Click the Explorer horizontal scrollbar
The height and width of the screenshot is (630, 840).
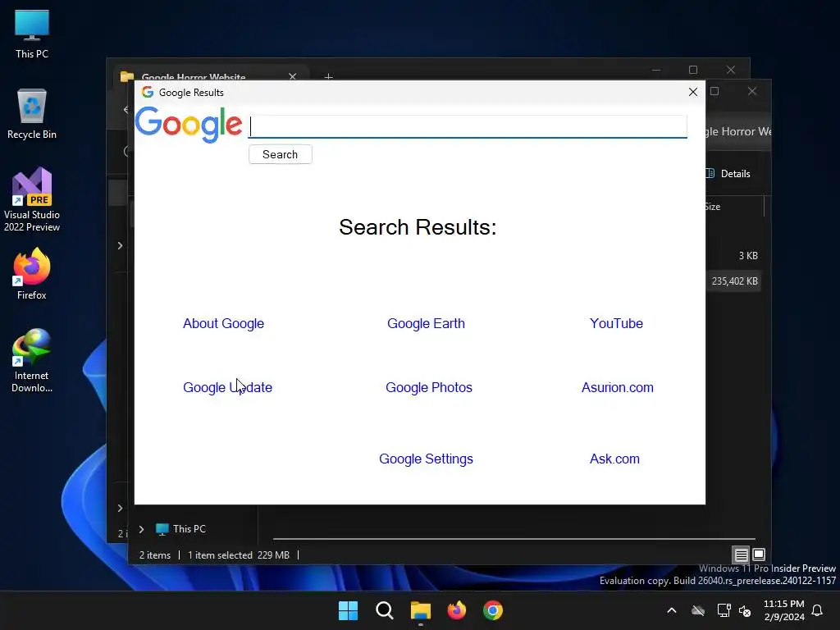tap(514, 538)
